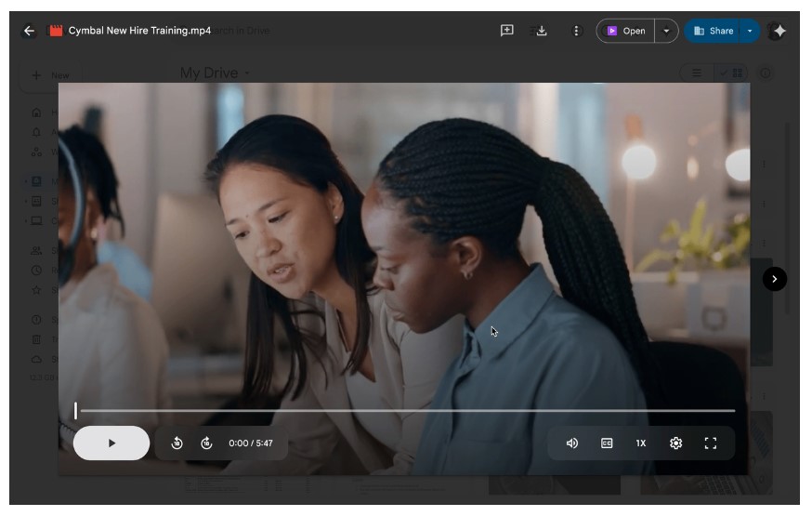The image size is (812, 516).
Task: Open the Gemini sparkle assistant
Action: (x=779, y=31)
